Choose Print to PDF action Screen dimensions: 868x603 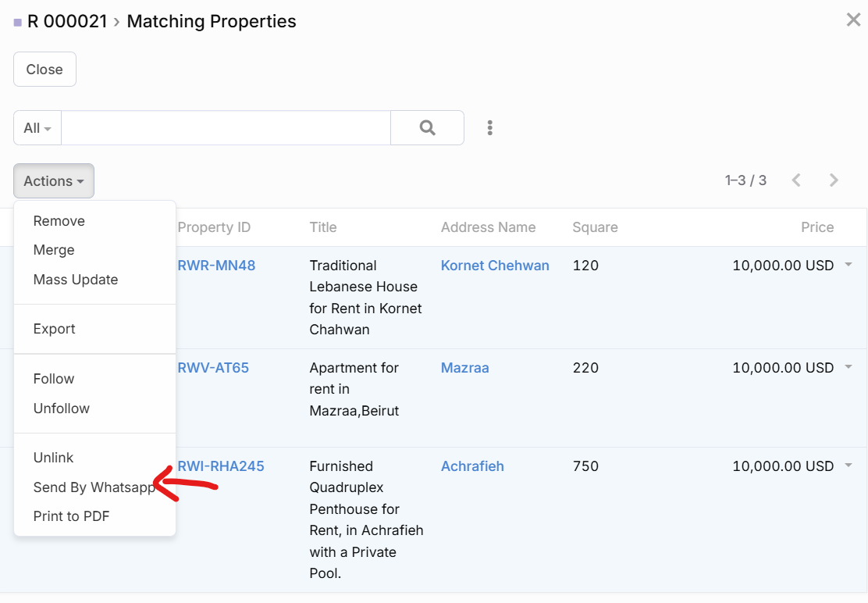tap(71, 516)
